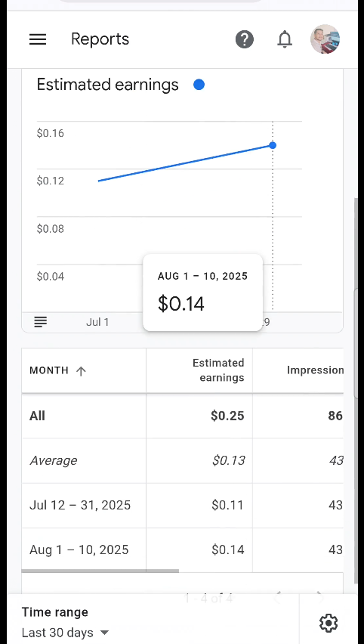Screen dimensions: 364x644
Task: Click the highlighted data point on chart
Action: [273, 145]
